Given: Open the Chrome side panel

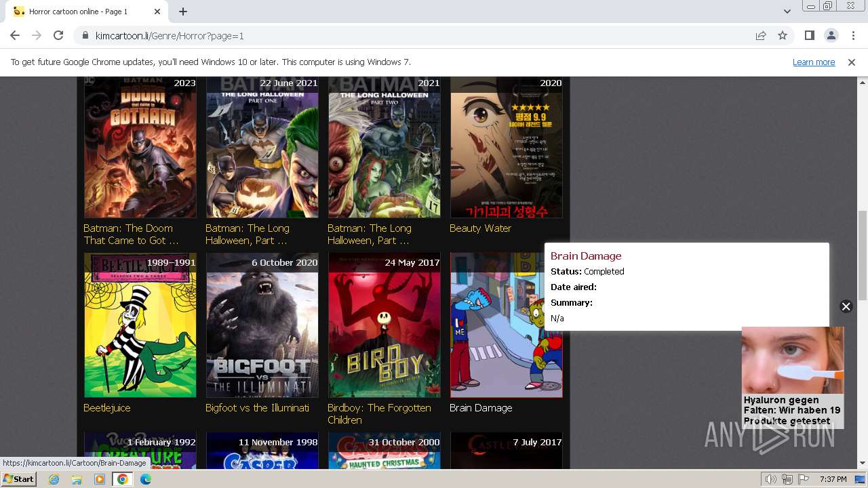Looking at the screenshot, I should pyautogui.click(x=809, y=35).
